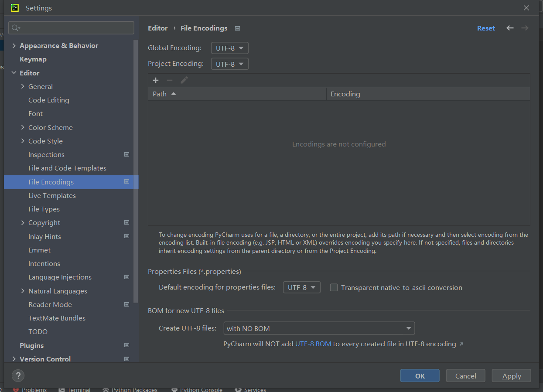543x392 pixels.
Task: Expand the General subsection arrow
Action: coord(23,86)
